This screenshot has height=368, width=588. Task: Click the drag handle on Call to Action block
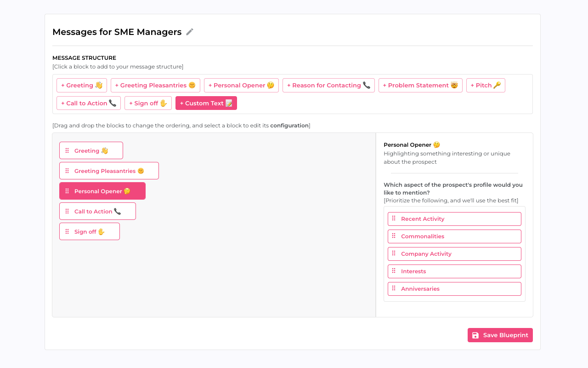pyautogui.click(x=67, y=211)
